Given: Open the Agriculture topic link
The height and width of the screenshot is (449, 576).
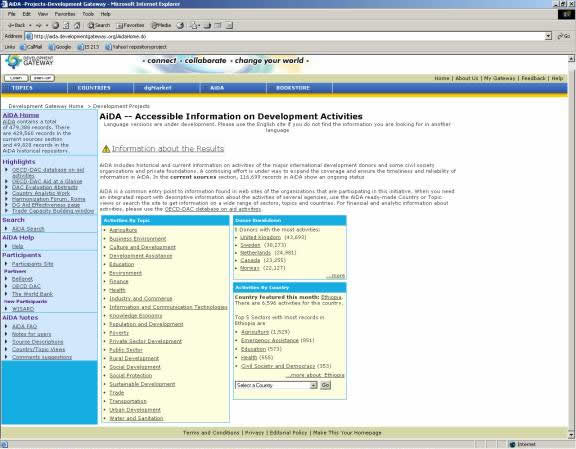Looking at the screenshot, I should (x=123, y=230).
